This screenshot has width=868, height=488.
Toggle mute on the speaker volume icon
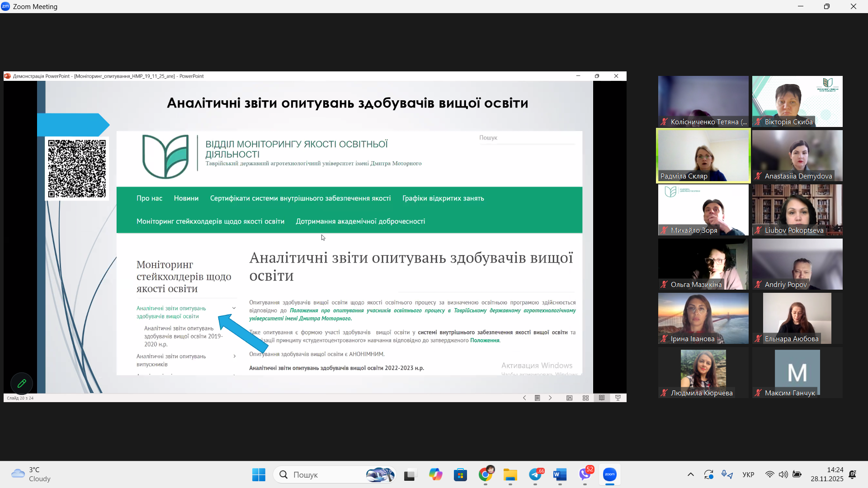point(783,474)
